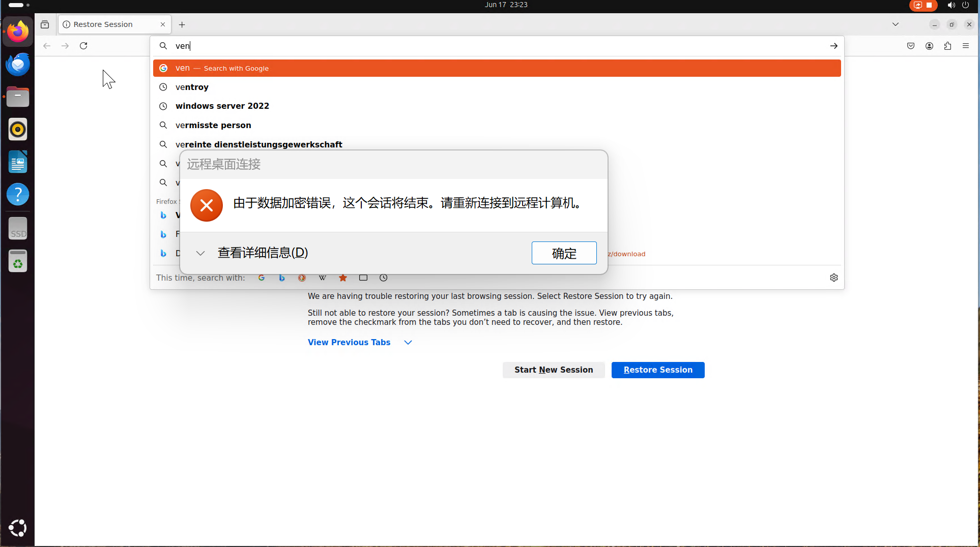Go forward one page
Viewport: 980px width, 547px height.
pyautogui.click(x=65, y=46)
